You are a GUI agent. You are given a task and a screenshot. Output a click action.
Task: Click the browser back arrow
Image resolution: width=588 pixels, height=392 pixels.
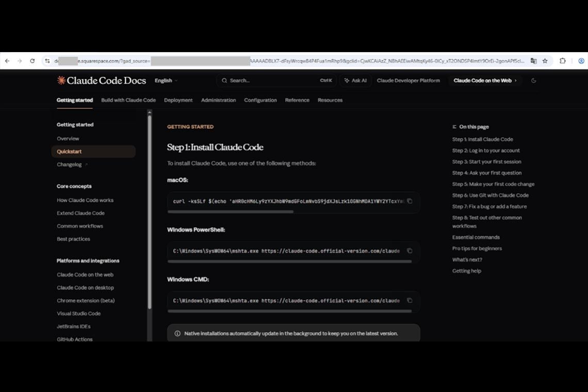(x=7, y=61)
